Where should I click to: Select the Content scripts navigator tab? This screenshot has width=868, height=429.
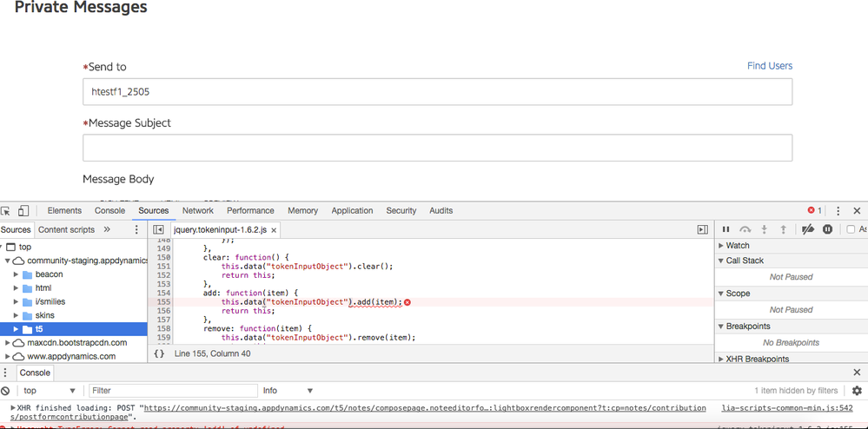[66, 229]
